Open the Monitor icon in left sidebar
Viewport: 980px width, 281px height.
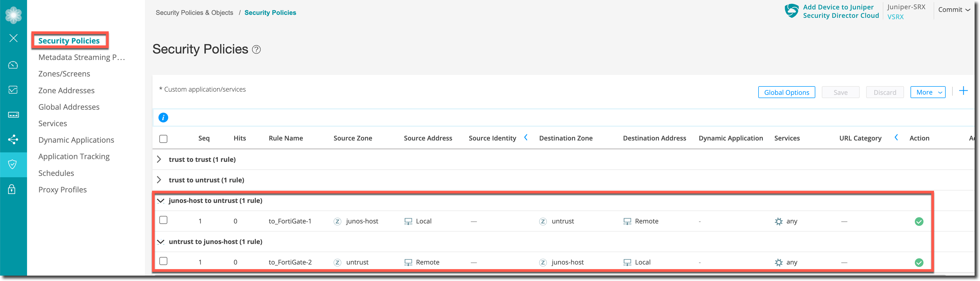click(x=13, y=90)
